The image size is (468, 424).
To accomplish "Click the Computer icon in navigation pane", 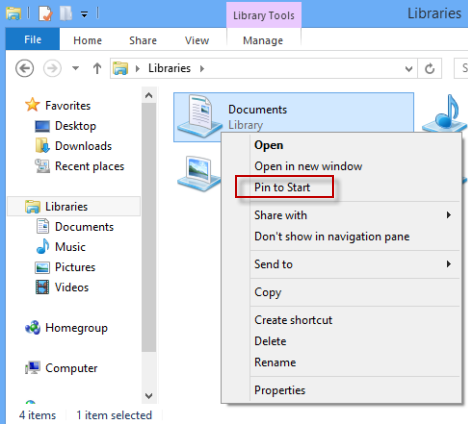I will (x=33, y=368).
